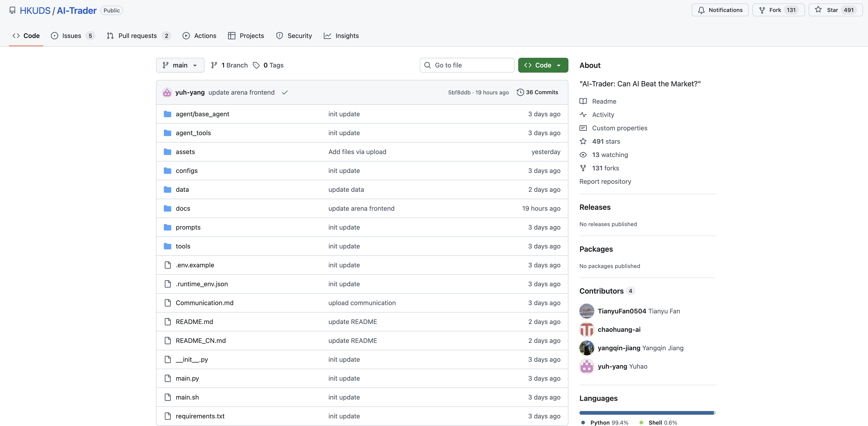This screenshot has height=426, width=868.
Task: Click the Readme book icon in About
Action: point(583,101)
